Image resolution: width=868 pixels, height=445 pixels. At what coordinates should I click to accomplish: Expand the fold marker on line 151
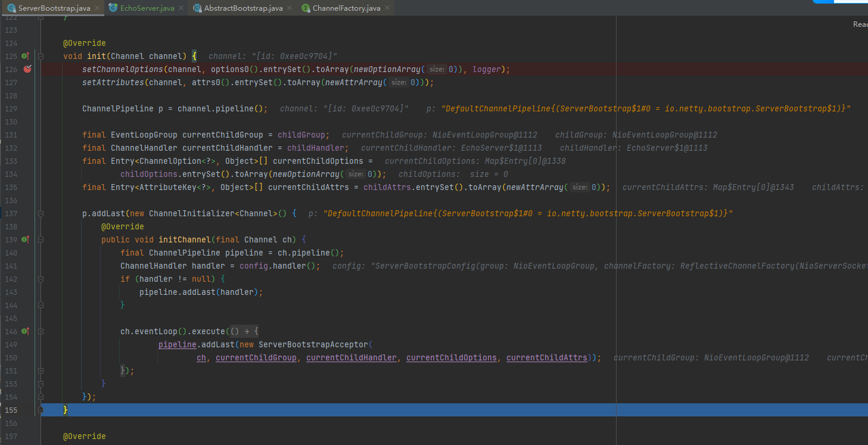point(41,371)
